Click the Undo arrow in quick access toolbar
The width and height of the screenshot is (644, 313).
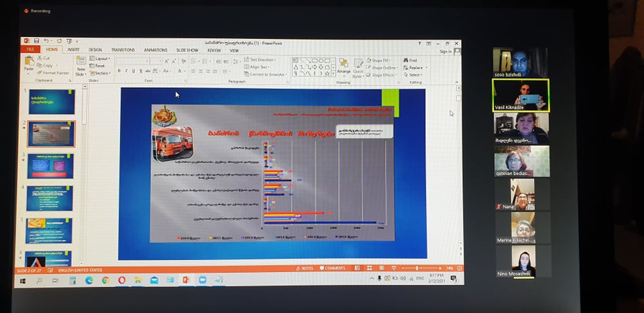[46, 41]
